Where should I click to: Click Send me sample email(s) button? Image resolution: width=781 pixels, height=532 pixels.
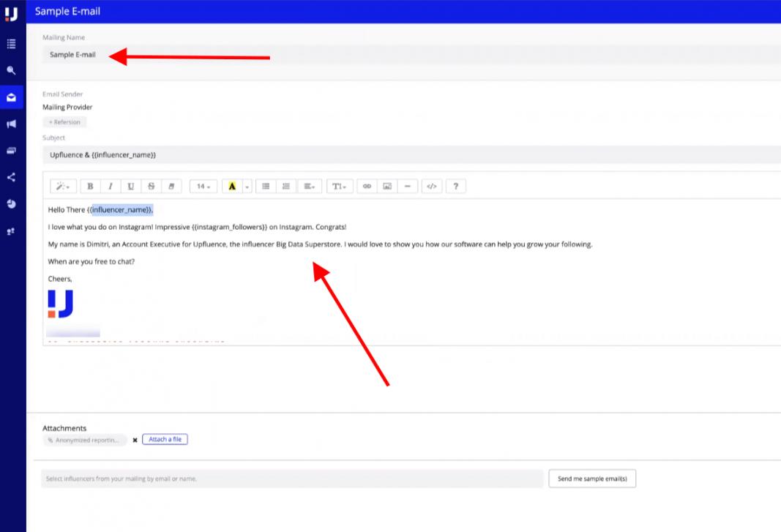click(592, 479)
